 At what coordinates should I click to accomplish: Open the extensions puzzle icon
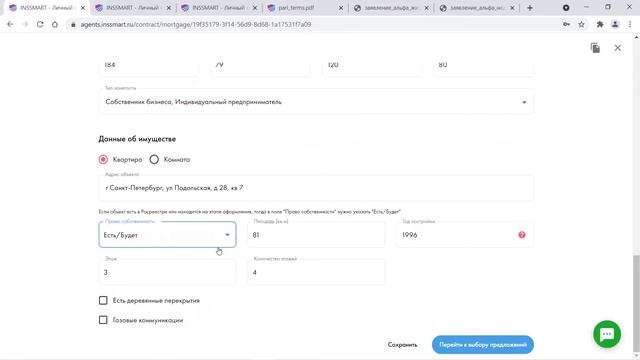600,24
